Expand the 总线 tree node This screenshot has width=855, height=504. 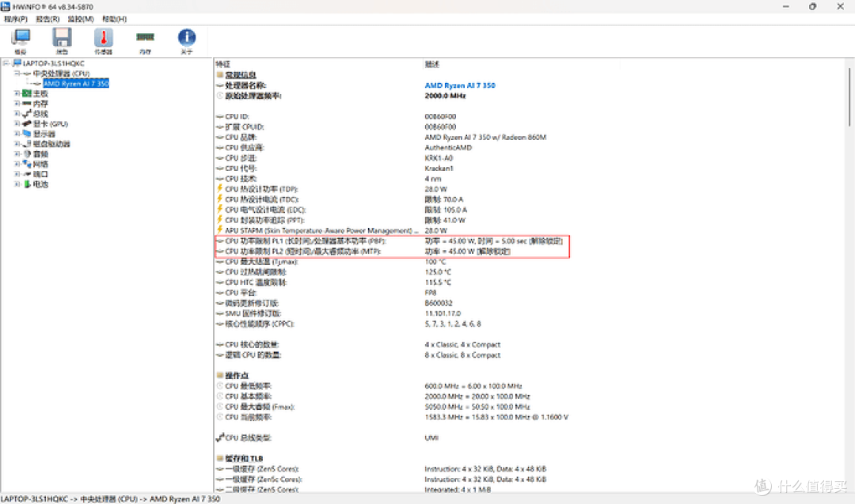17,114
